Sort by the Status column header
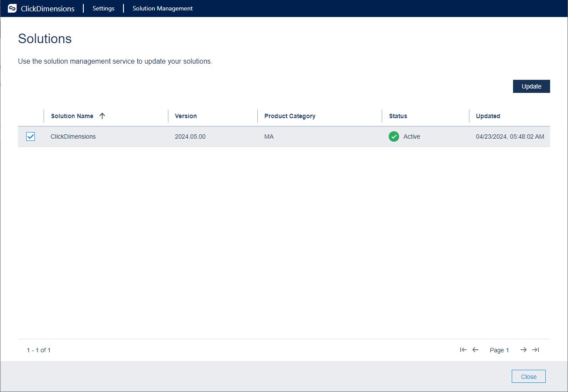Screen dimensions: 568x392 [x=398, y=116]
